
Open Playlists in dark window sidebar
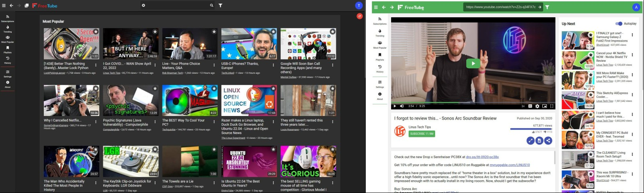coord(8,49)
